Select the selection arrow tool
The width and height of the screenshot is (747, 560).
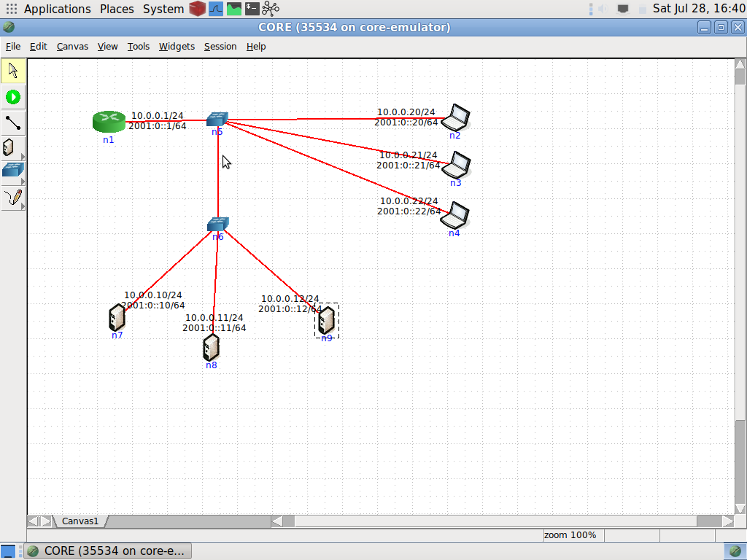[12, 70]
